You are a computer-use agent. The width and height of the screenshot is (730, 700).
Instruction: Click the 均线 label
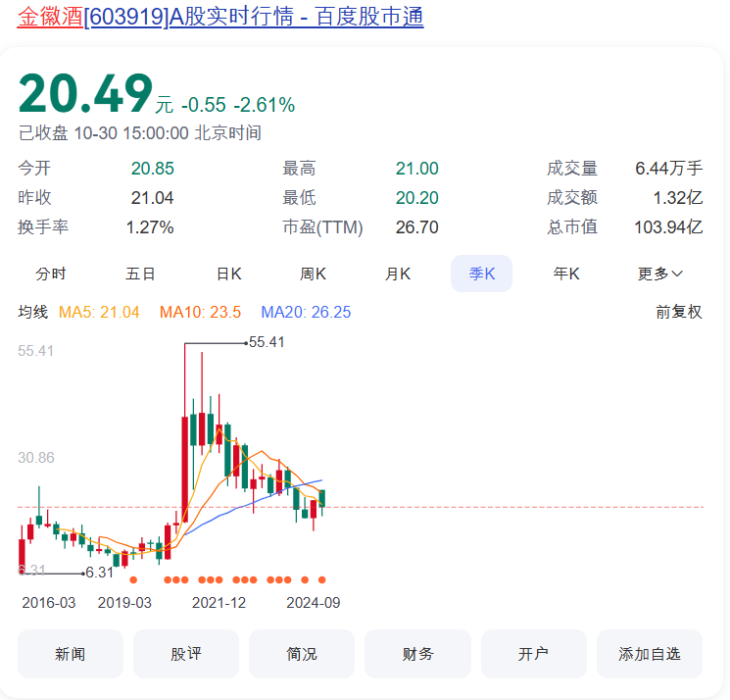[33, 312]
